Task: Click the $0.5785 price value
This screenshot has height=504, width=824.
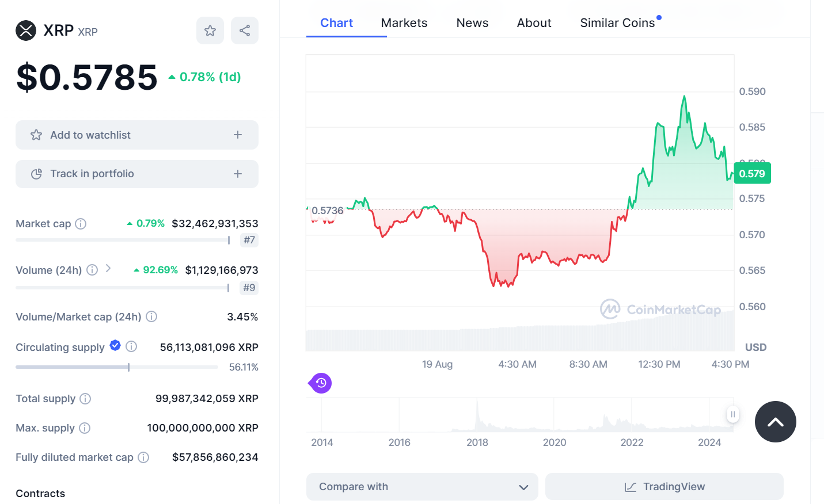Action: (87, 77)
